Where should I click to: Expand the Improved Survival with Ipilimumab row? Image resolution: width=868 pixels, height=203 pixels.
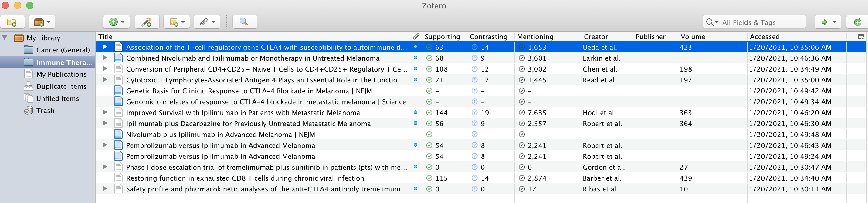pyautogui.click(x=105, y=112)
